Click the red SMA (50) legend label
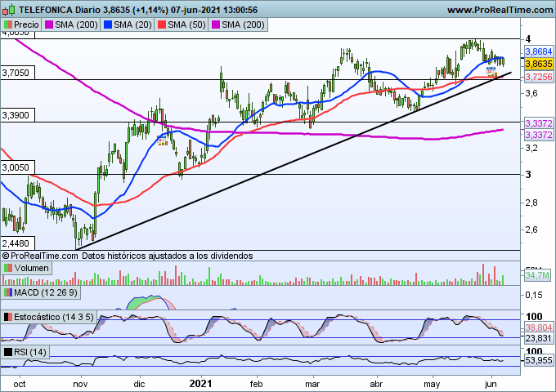 tap(182, 24)
